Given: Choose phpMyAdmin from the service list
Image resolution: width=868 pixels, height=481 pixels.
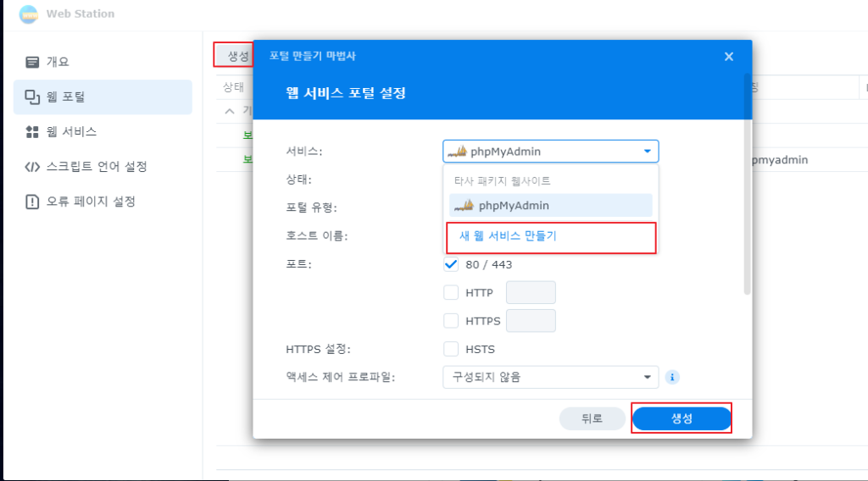Looking at the screenshot, I should (x=550, y=205).
